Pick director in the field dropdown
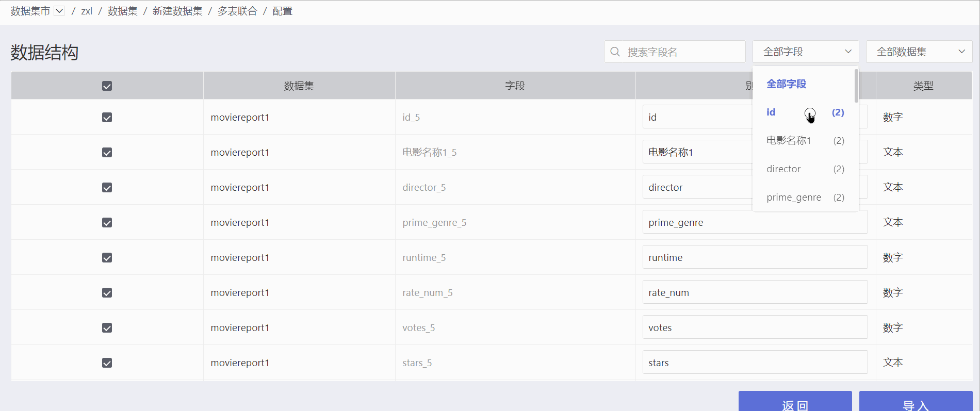 [x=783, y=169]
